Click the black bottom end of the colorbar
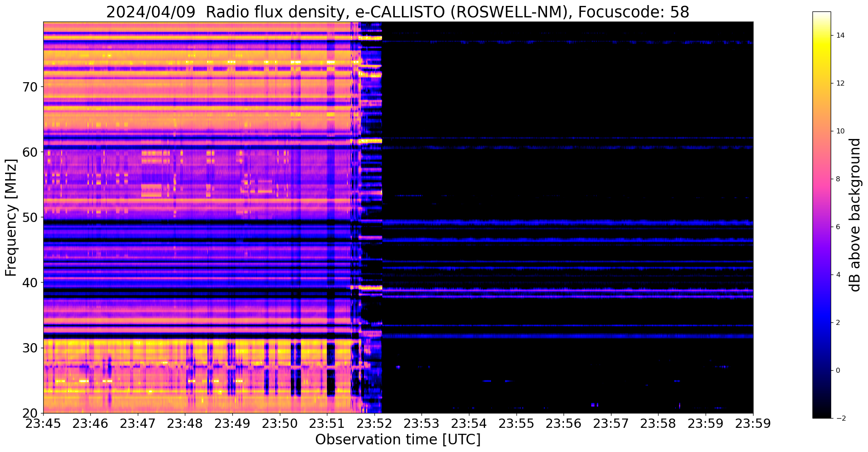Viewport: 868px width, 452px height. pyautogui.click(x=821, y=413)
